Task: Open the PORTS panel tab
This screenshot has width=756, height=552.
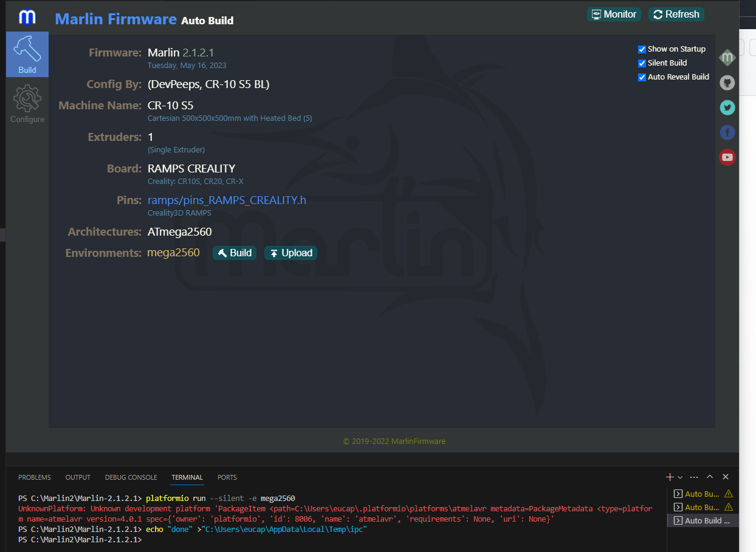Action: (227, 477)
